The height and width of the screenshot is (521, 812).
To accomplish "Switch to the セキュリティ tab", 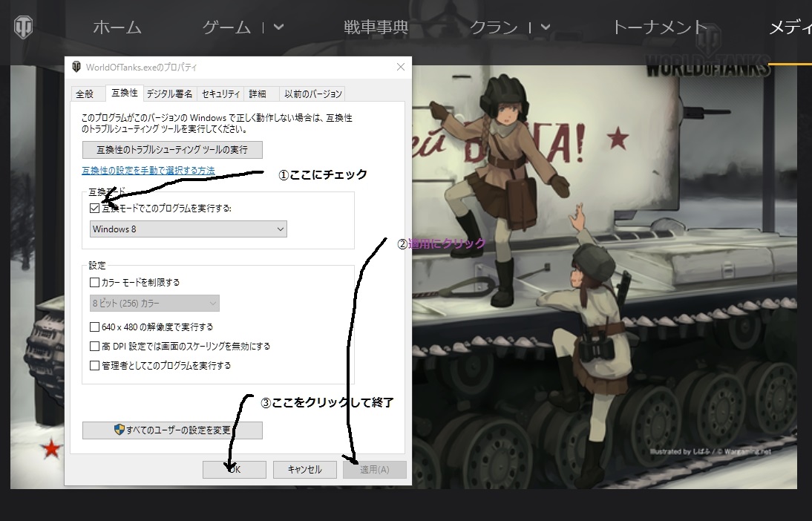I will click(221, 94).
